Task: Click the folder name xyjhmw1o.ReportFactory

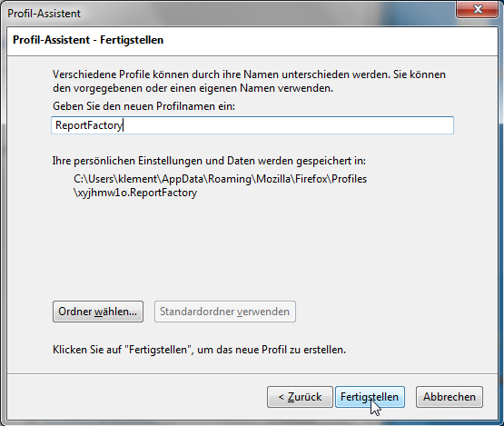Action: click(135, 193)
